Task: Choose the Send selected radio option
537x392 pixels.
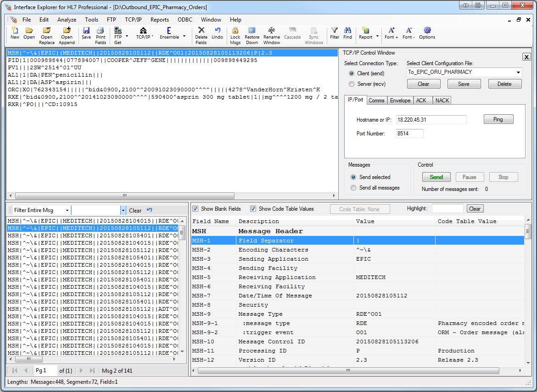Action: [x=353, y=177]
